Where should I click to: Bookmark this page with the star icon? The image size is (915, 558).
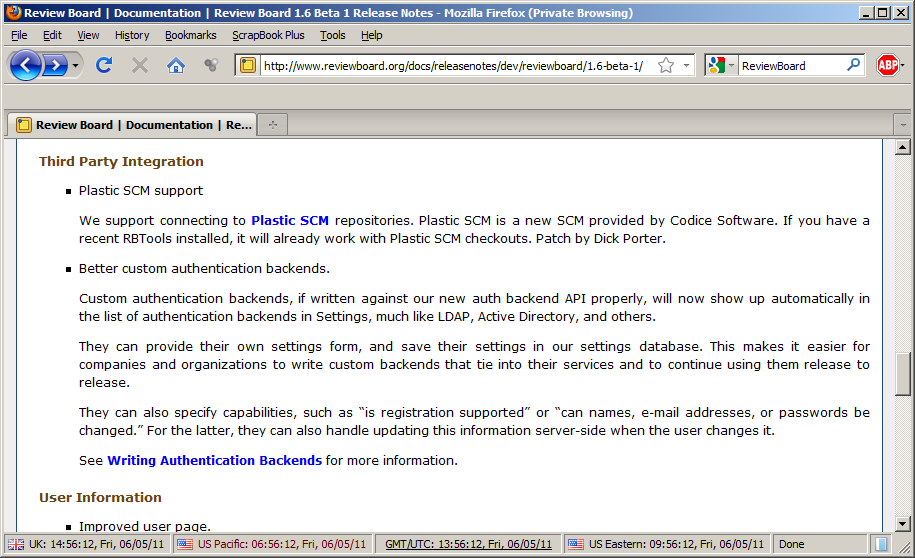666,65
